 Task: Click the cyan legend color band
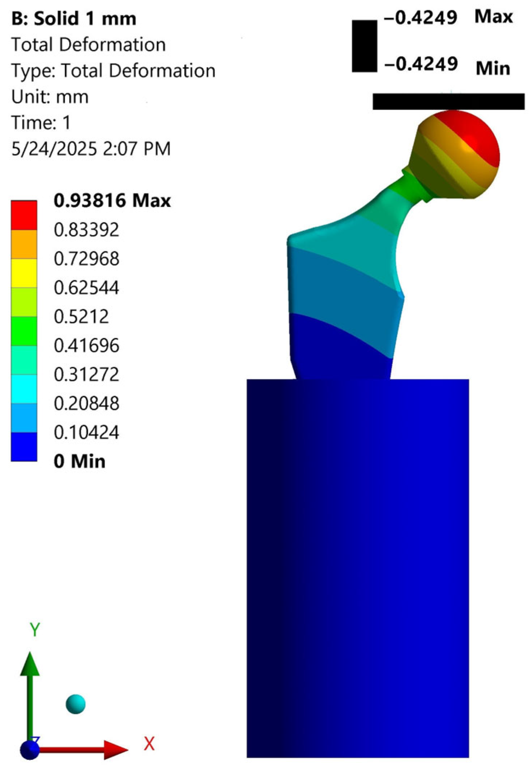(24, 389)
